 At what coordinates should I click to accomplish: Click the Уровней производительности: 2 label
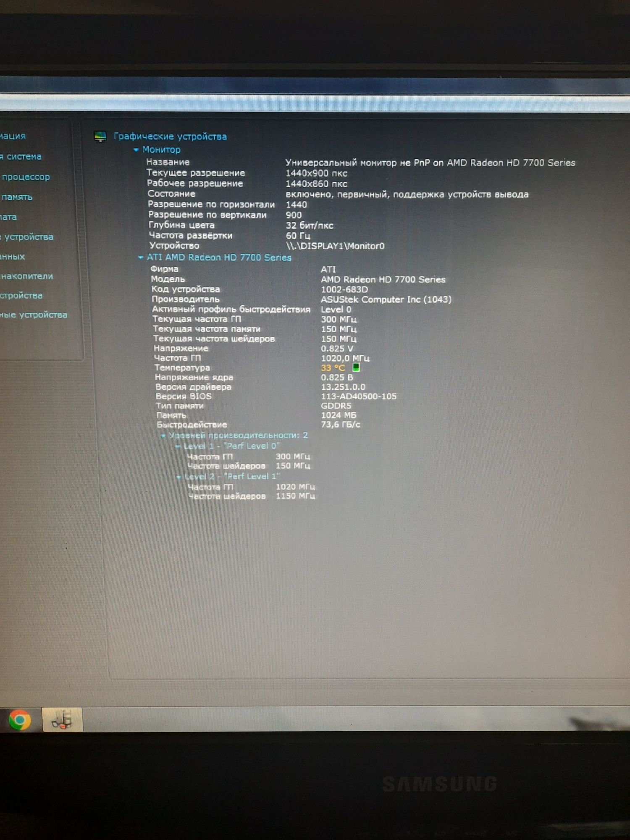pos(238,436)
